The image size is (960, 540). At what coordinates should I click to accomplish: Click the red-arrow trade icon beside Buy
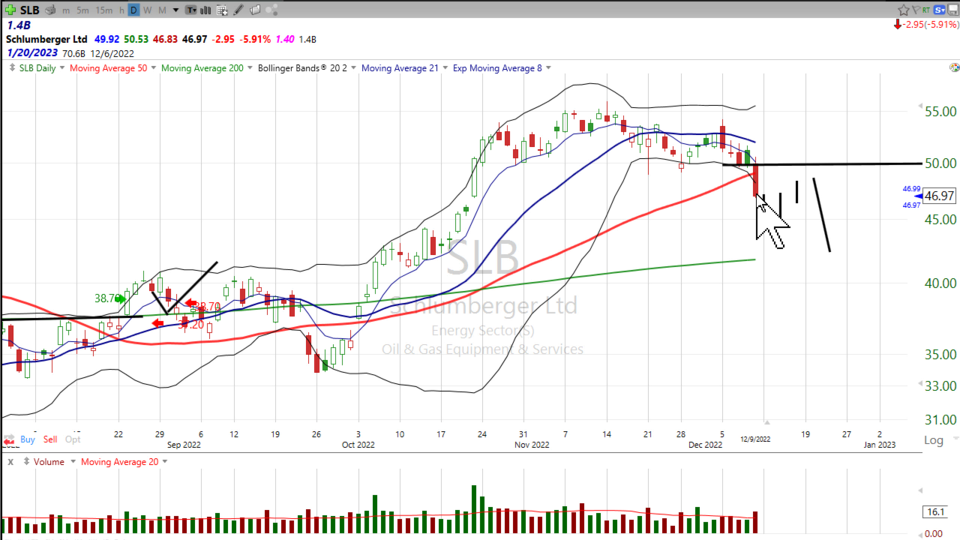[9, 440]
